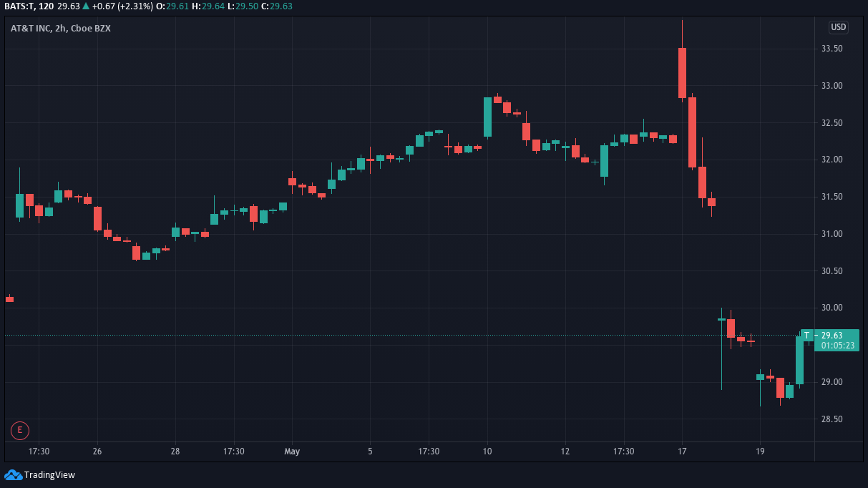Click the tall red candle peaking near 33.50

[x=682, y=72]
